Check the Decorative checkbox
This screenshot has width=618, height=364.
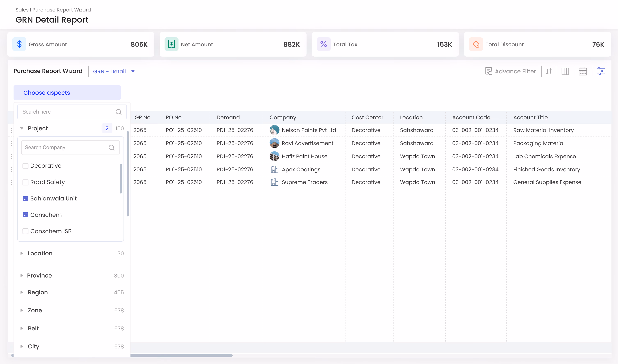click(x=25, y=166)
